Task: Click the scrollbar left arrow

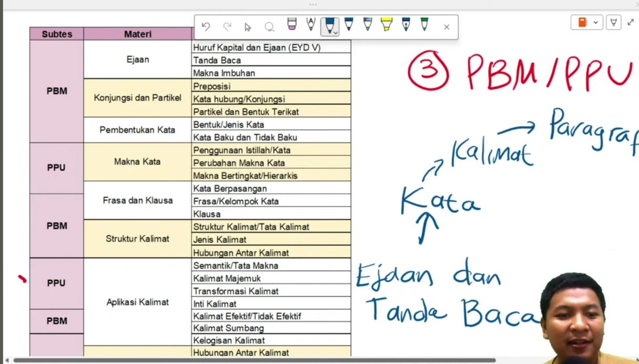Action: pyautogui.click(x=6, y=360)
